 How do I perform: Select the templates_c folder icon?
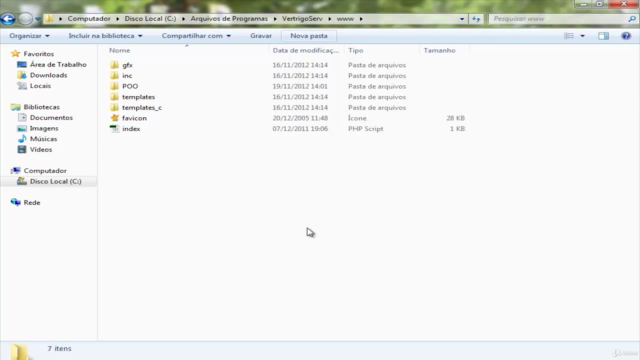[115, 107]
